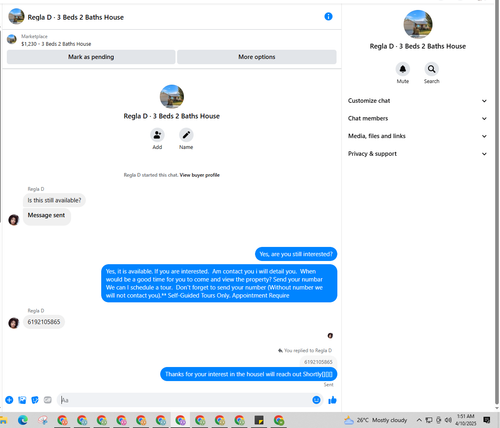Click the 'Is this still available?' message

(54, 200)
